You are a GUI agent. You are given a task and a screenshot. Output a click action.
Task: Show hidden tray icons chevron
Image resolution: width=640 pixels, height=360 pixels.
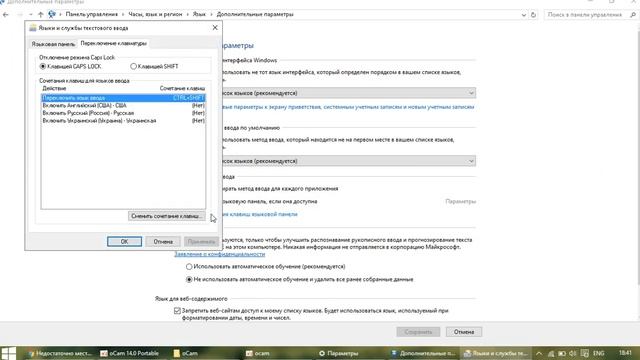pyautogui.click(x=539, y=353)
